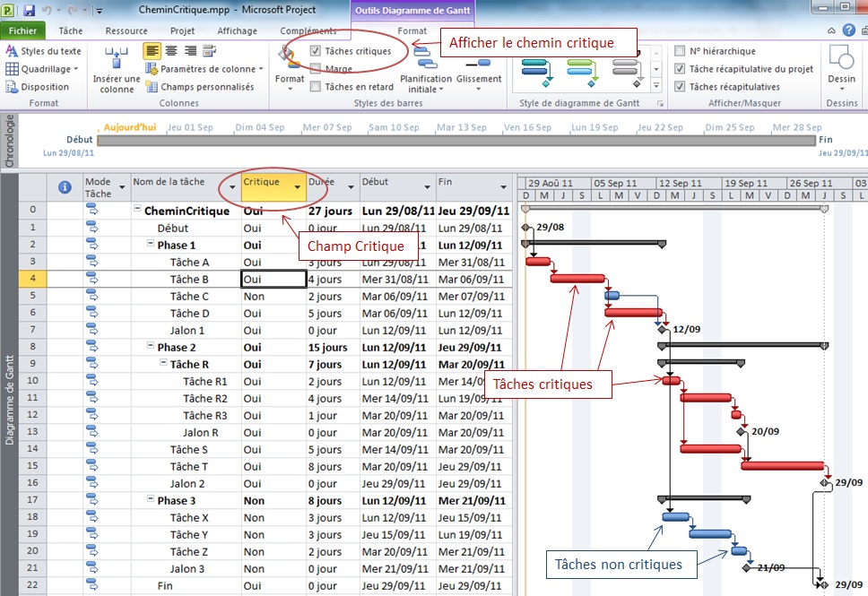Click Insérer une colonne
This screenshot has height=596, width=868.
click(117, 70)
